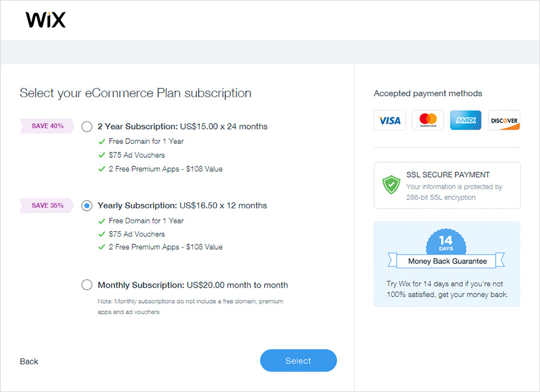540x392 pixels.
Task: Click '$75 Ad Vouchers' under Yearly plan
Action: [137, 234]
